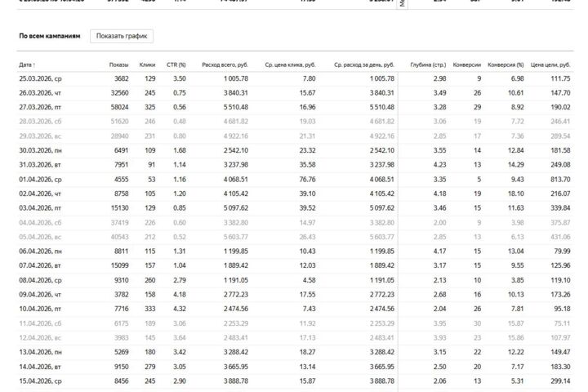Select the date cell "26.03.2026, чт"
This screenshot has width=588, height=392.
pyautogui.click(x=40, y=93)
